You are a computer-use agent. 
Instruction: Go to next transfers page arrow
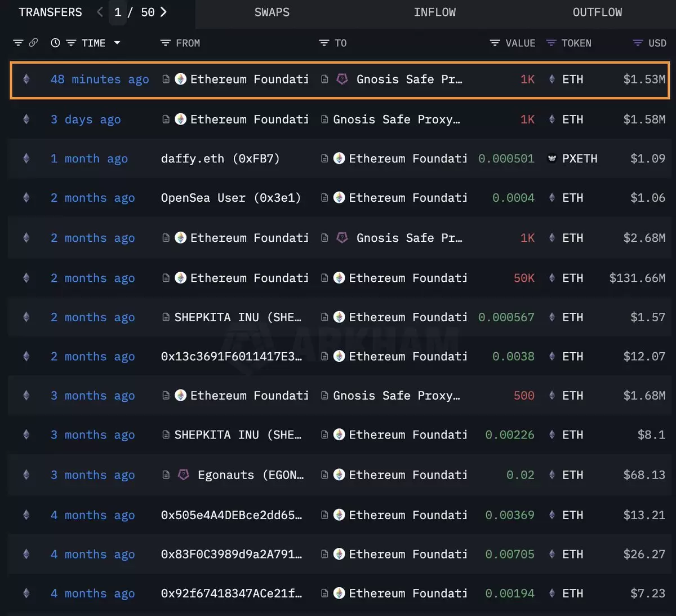tap(163, 12)
